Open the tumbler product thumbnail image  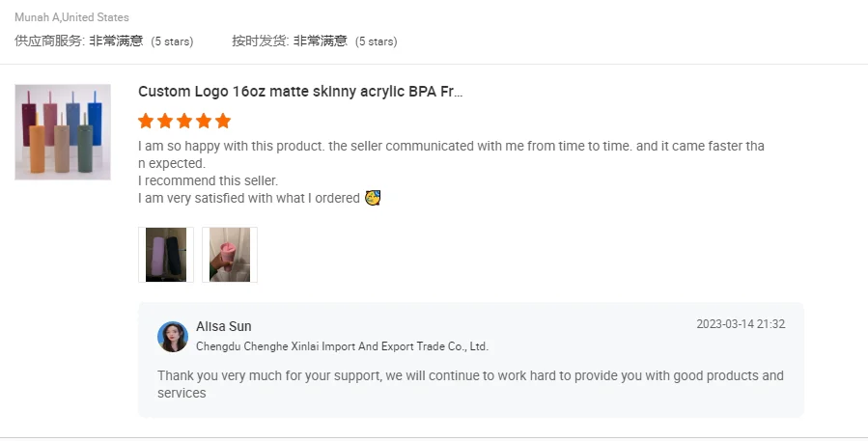point(63,132)
